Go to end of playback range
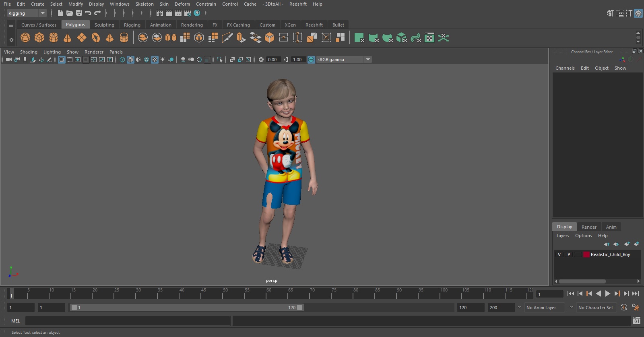This screenshot has width=644, height=337. point(636,294)
